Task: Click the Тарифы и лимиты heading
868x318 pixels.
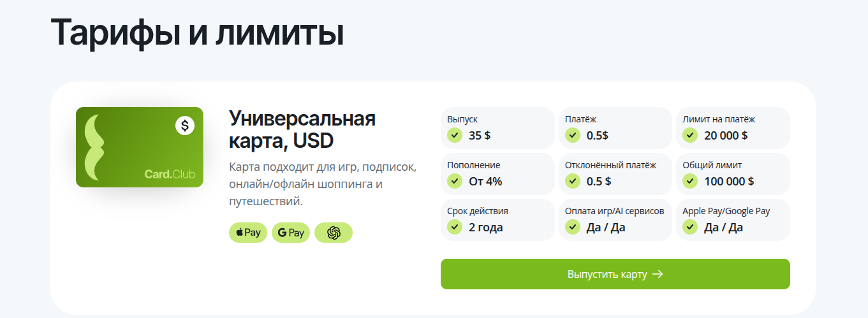Action: click(x=197, y=32)
